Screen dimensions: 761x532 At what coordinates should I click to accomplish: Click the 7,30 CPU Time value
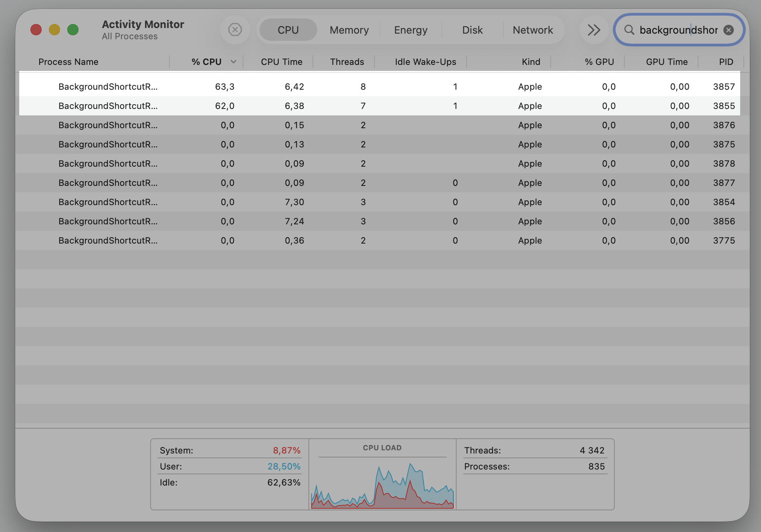(294, 202)
